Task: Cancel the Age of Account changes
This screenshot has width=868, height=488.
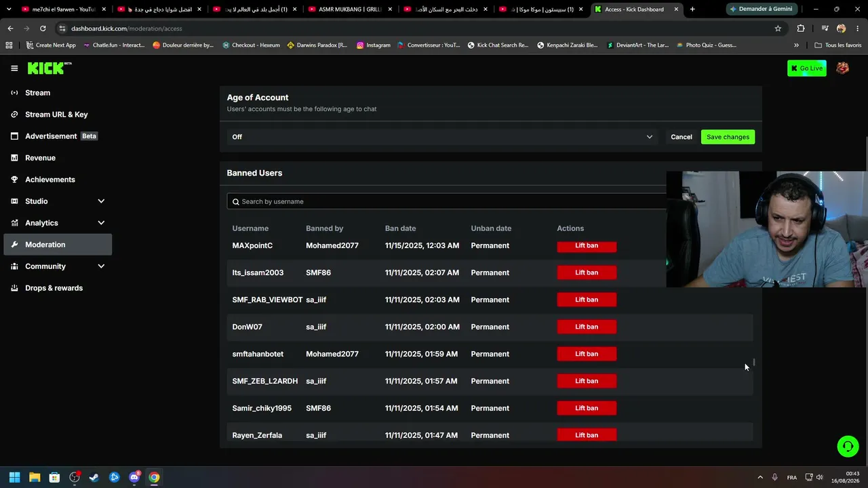Action: tap(682, 137)
